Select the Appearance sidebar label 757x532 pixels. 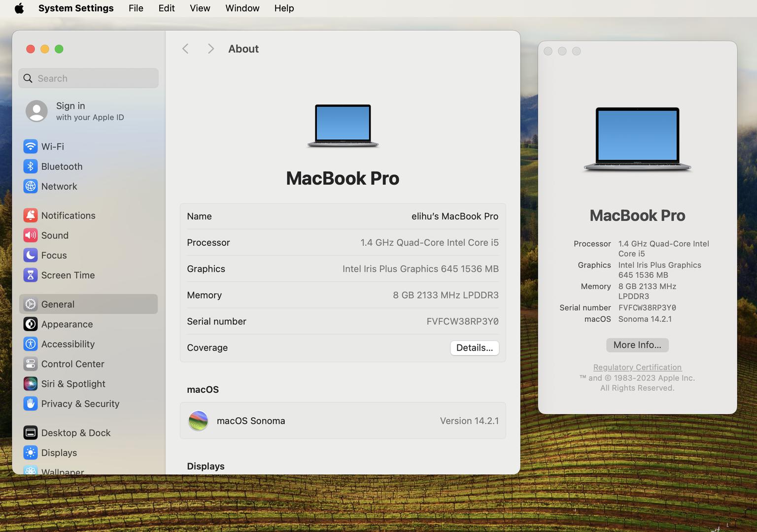(67, 324)
